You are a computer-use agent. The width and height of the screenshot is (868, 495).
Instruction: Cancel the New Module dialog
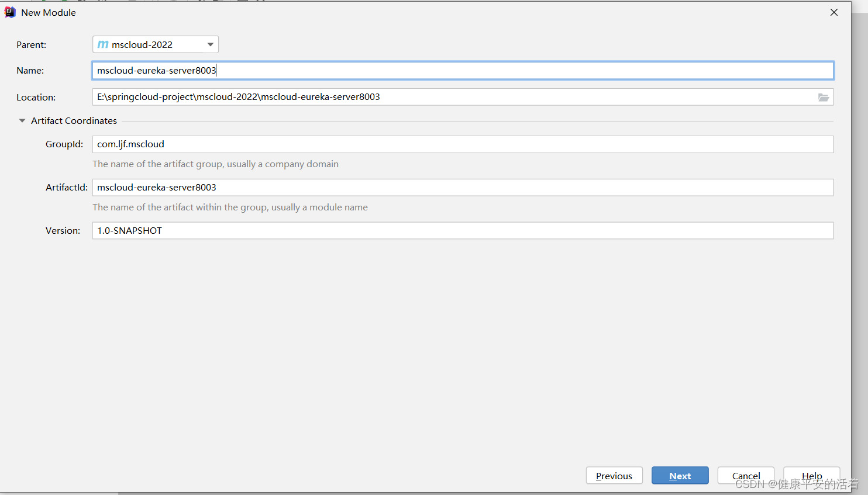[x=746, y=475]
